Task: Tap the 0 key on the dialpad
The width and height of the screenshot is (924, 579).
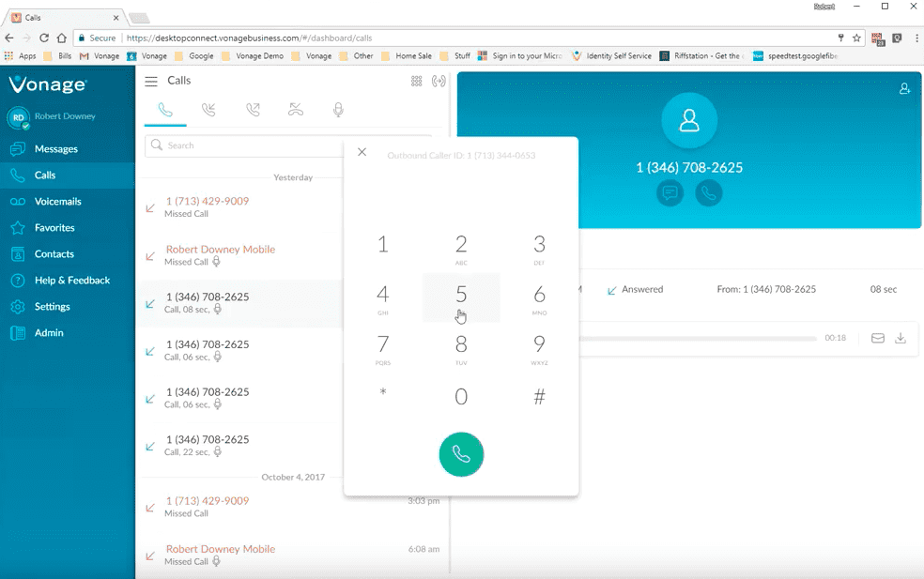Action: pyautogui.click(x=461, y=397)
